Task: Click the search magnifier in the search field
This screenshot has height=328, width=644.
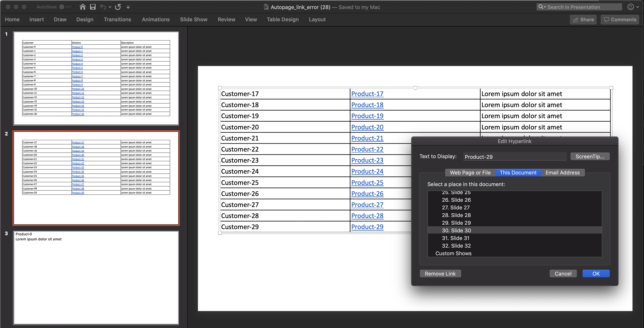Action: 541,7
